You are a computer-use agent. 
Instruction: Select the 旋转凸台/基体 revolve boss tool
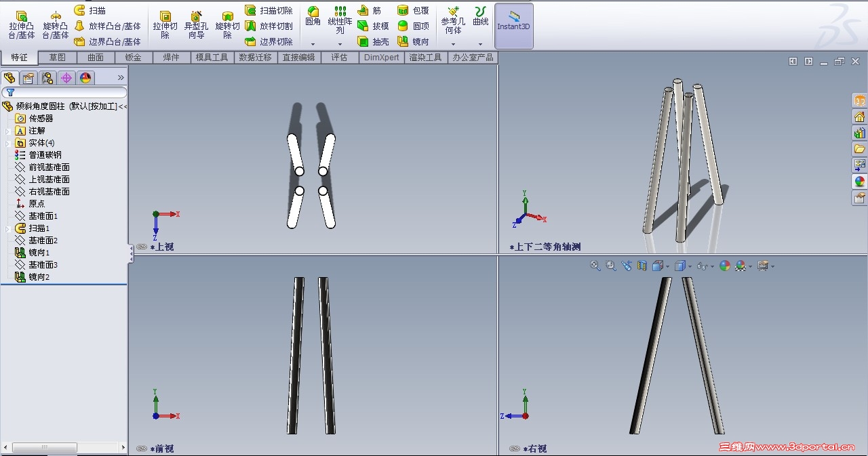click(x=56, y=25)
